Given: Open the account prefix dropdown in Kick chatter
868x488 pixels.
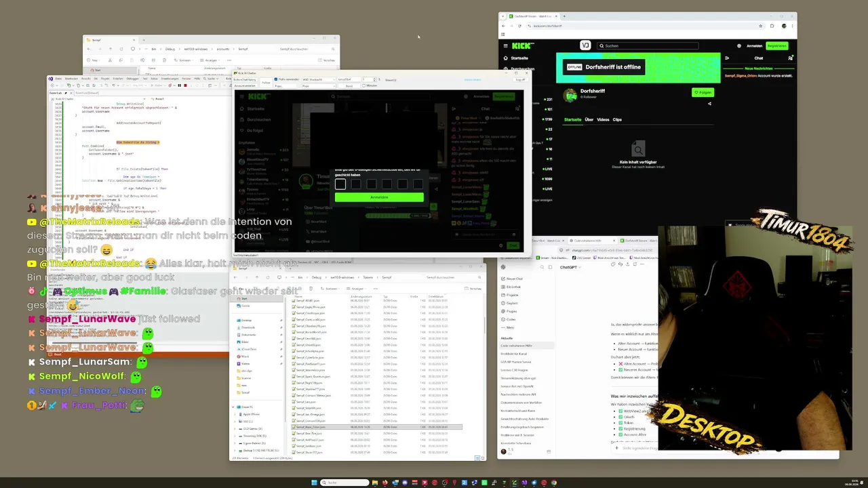Looking at the screenshot, I should (319, 79).
